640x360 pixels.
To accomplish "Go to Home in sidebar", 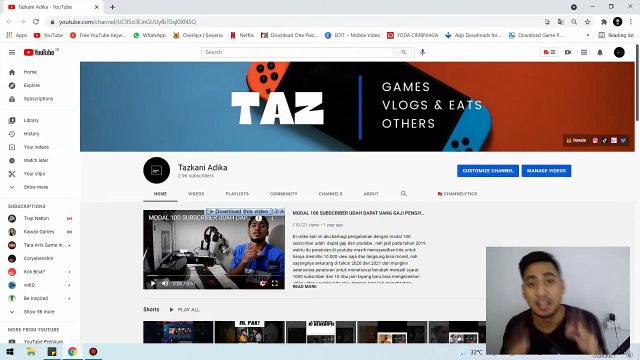I will (x=30, y=72).
